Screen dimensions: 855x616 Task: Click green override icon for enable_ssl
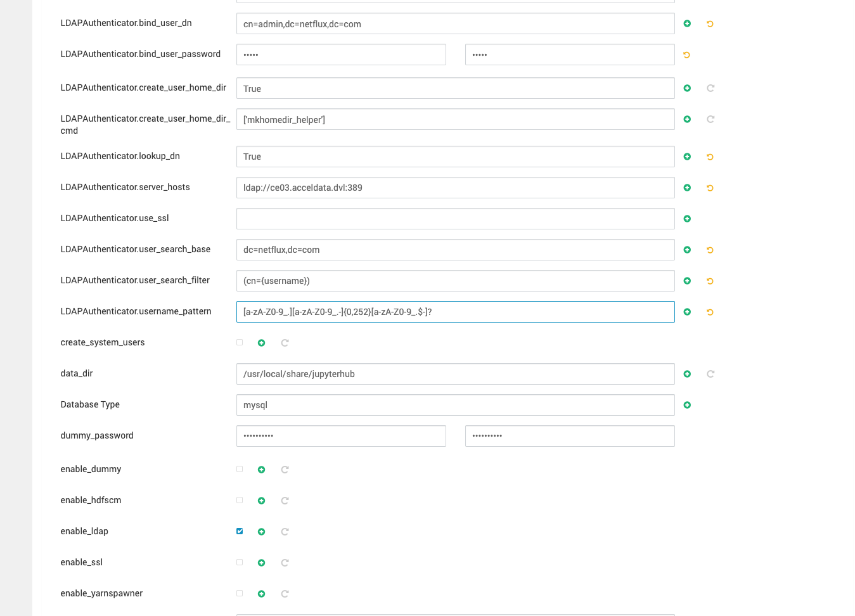pyautogui.click(x=261, y=563)
